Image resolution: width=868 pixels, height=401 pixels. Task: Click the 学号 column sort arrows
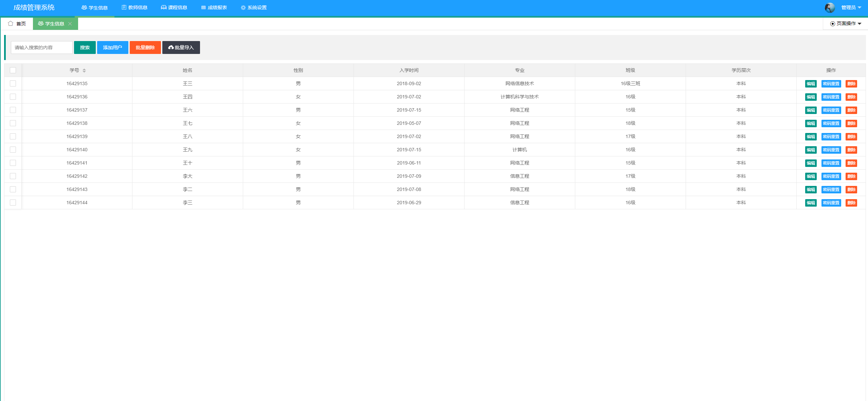pos(84,71)
